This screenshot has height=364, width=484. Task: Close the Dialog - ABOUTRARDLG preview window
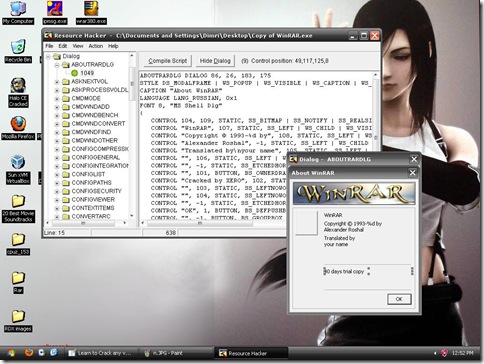pyautogui.click(x=414, y=159)
